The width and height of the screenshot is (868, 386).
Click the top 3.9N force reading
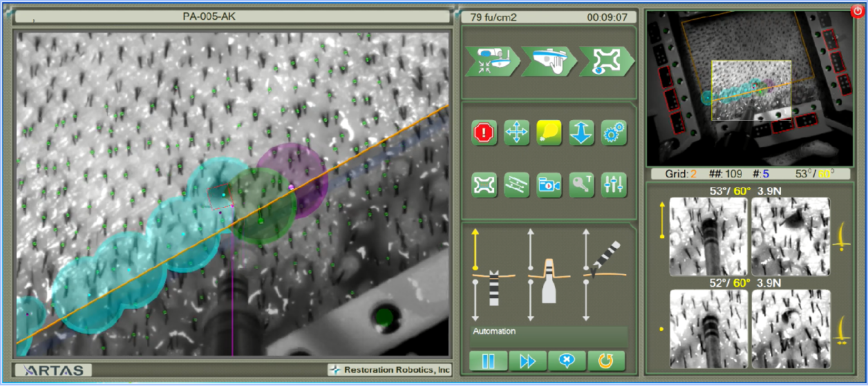[x=769, y=191]
